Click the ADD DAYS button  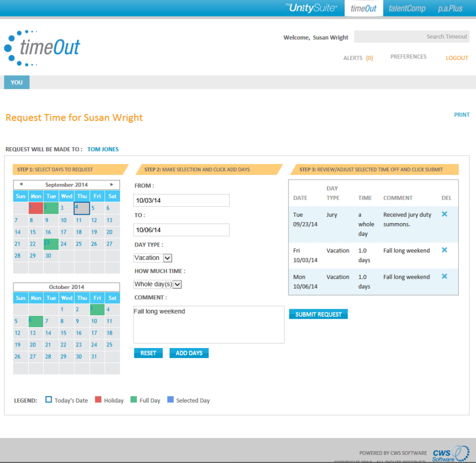pyautogui.click(x=189, y=352)
